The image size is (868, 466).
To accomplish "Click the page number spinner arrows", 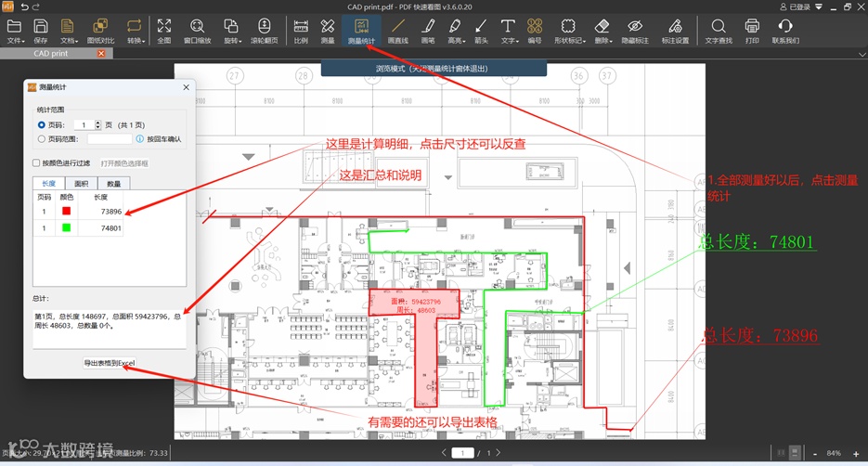I will (x=98, y=125).
